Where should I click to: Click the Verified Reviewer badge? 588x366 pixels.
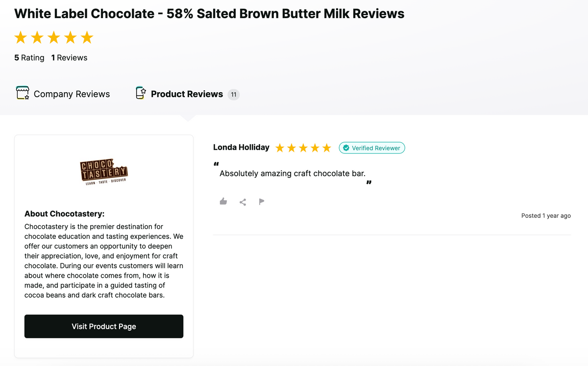tap(372, 148)
